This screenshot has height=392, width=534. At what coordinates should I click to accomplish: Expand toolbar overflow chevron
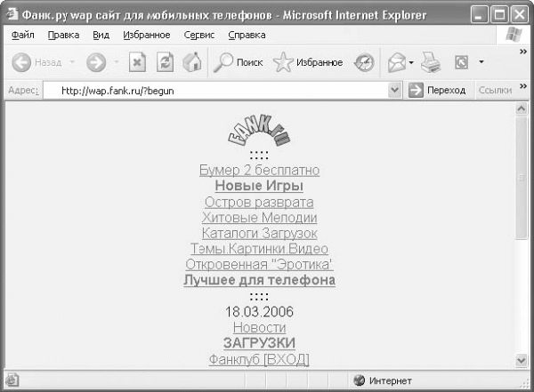[523, 52]
